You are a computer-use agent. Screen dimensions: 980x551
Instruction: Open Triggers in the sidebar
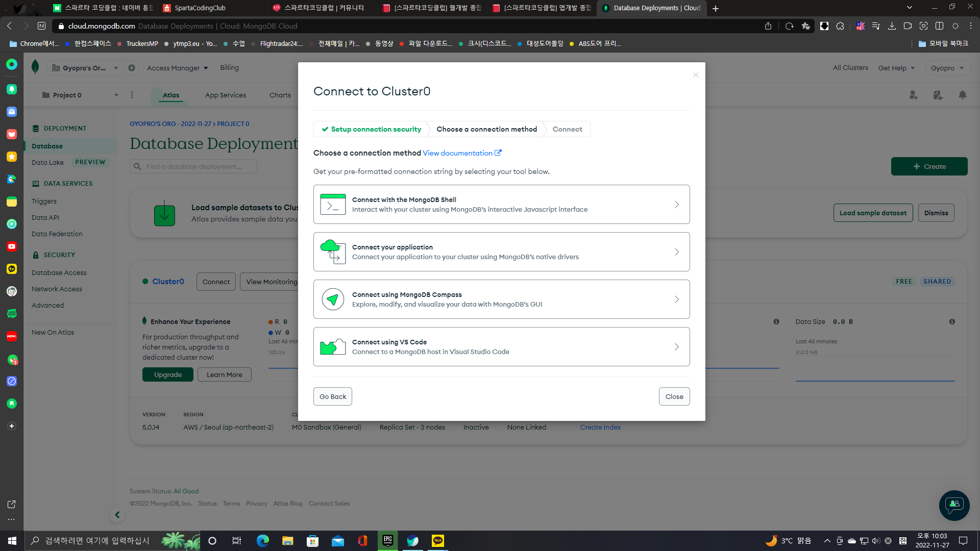[x=44, y=201]
